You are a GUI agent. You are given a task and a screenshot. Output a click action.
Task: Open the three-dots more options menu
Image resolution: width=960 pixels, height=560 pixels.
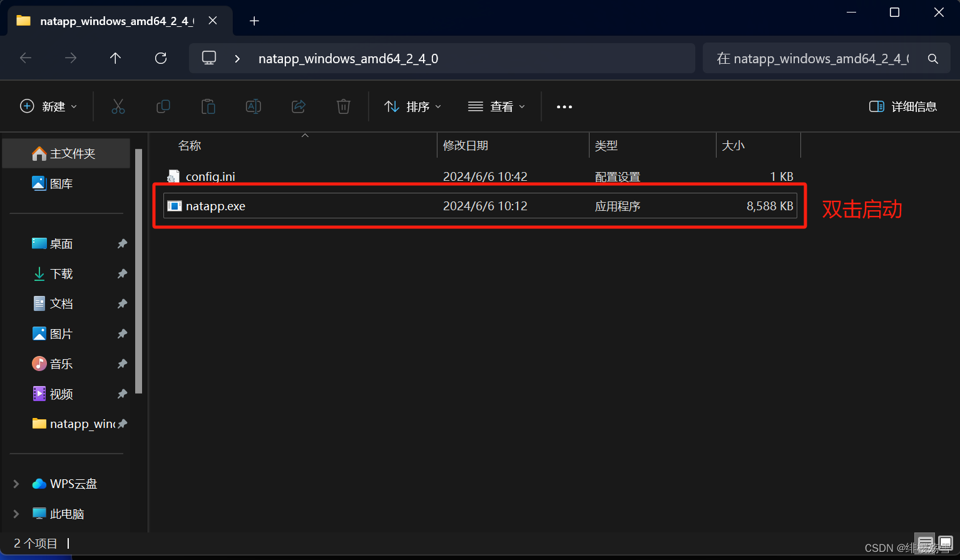(564, 107)
